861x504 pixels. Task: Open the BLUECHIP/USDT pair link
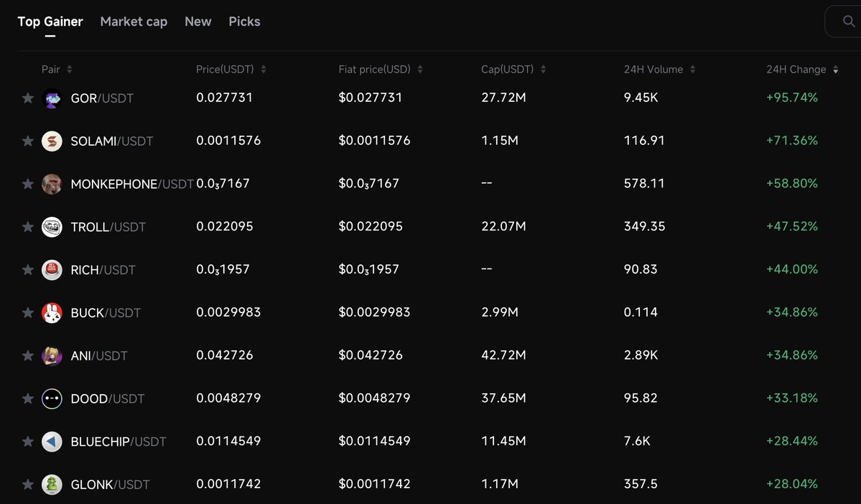coord(118,442)
